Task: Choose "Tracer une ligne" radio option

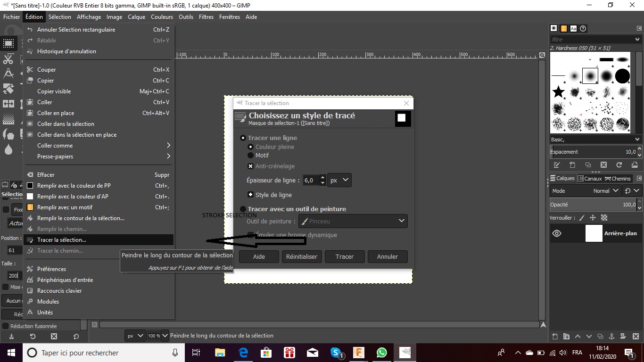Action: (x=243, y=138)
